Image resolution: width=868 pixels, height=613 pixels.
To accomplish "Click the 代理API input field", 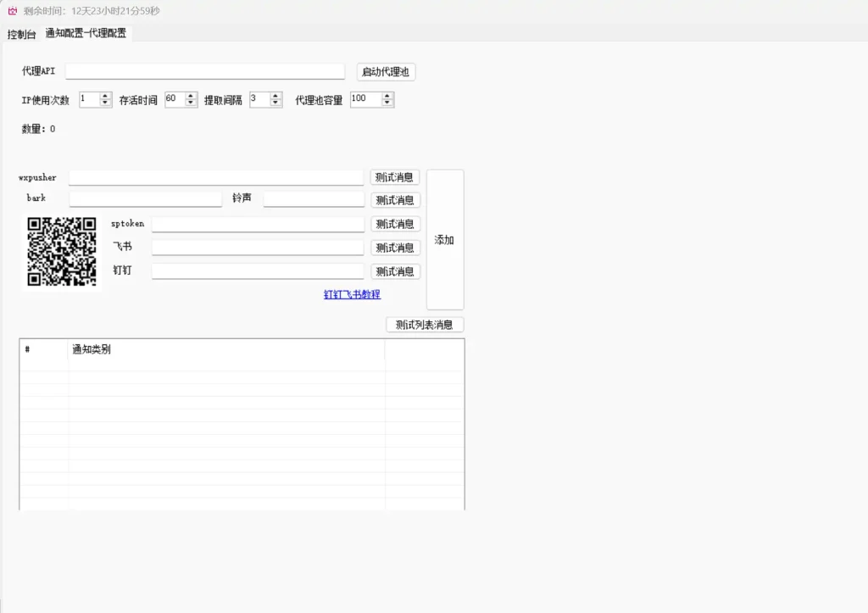I will 204,71.
